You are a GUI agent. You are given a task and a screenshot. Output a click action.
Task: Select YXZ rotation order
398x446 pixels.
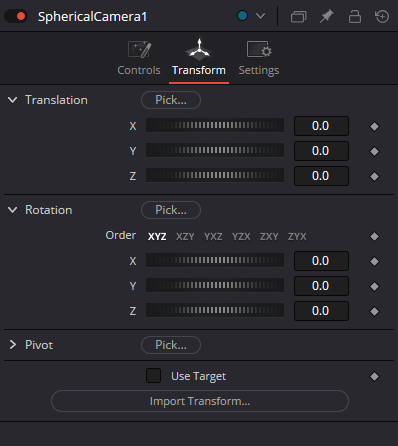[x=213, y=236]
